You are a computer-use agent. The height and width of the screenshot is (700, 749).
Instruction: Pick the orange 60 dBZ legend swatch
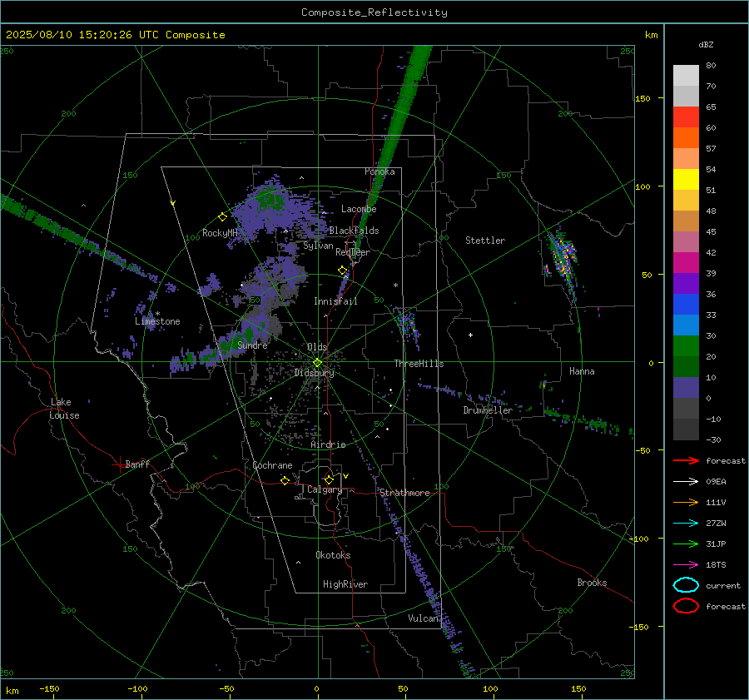point(686,137)
